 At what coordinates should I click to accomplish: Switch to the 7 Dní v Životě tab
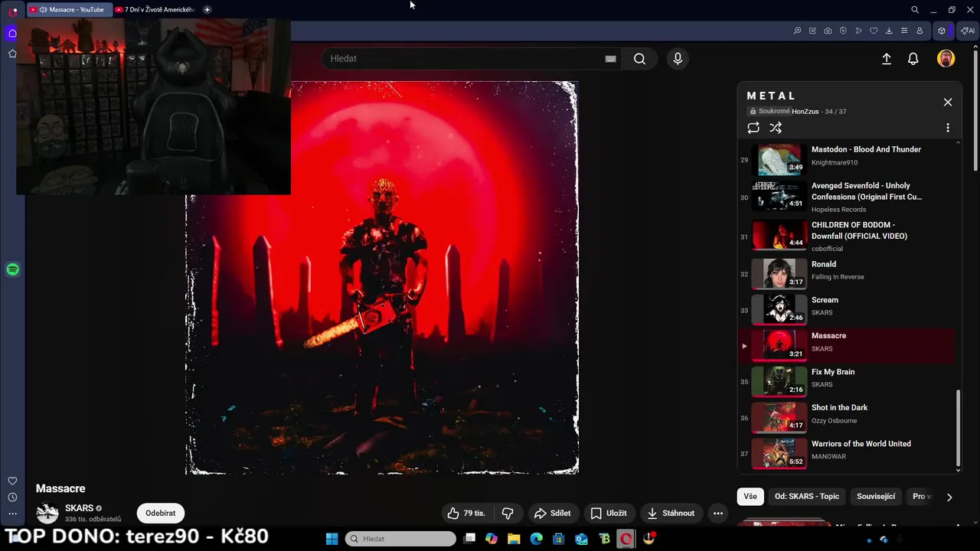pos(157,10)
